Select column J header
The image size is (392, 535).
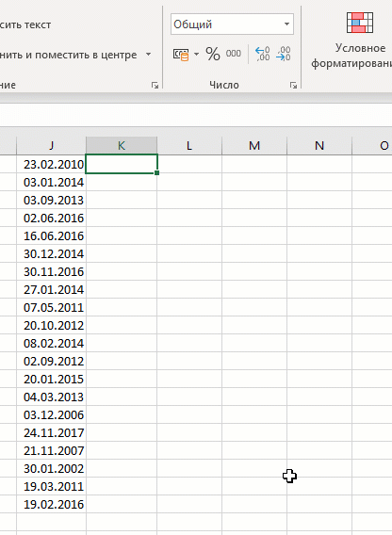coord(51,146)
